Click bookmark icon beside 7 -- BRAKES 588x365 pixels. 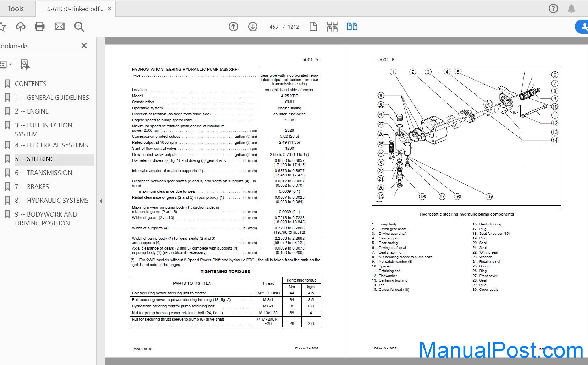tap(7, 187)
